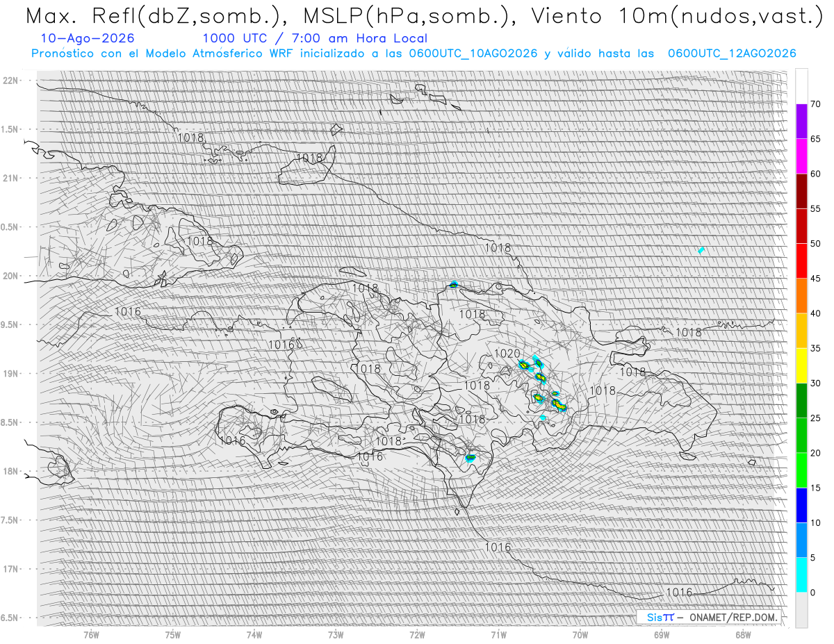Click the "1000 UTC / 7:00 am Hora Local" text
Viewport: 834px width, 644px height.
[x=315, y=38]
